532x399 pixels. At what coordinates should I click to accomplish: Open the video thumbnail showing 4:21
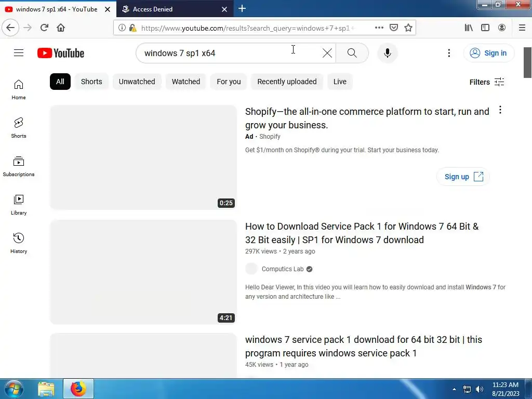click(143, 272)
